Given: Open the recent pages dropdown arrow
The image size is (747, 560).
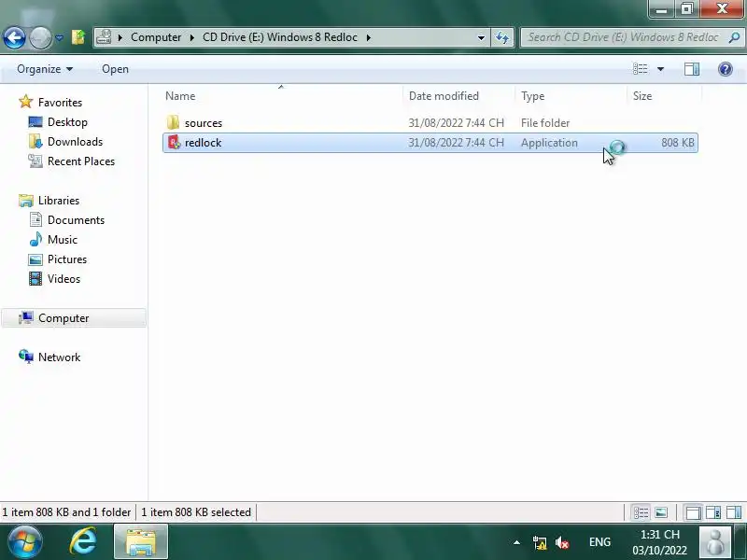Looking at the screenshot, I should (x=59, y=37).
